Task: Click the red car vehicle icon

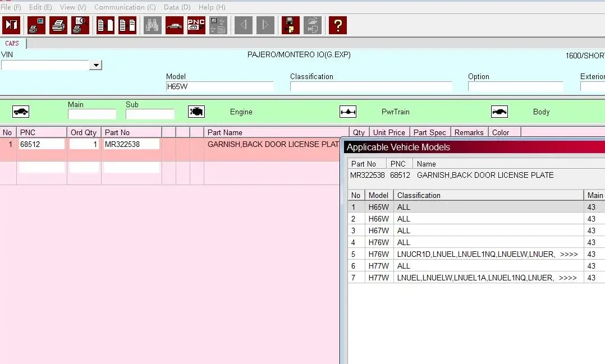Action: click(175, 25)
